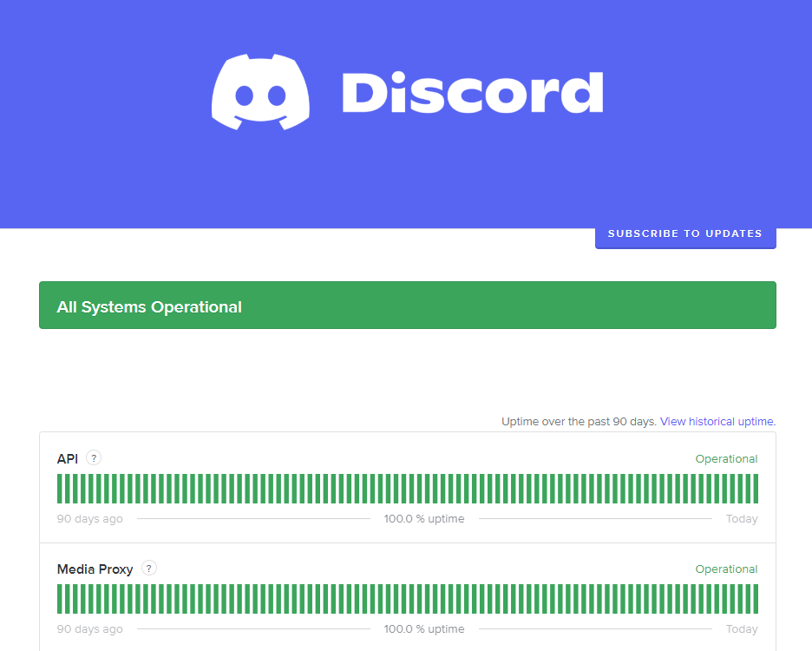Click the All Systems Operational banner
Image resolution: width=812 pixels, height=651 pixels.
point(408,306)
